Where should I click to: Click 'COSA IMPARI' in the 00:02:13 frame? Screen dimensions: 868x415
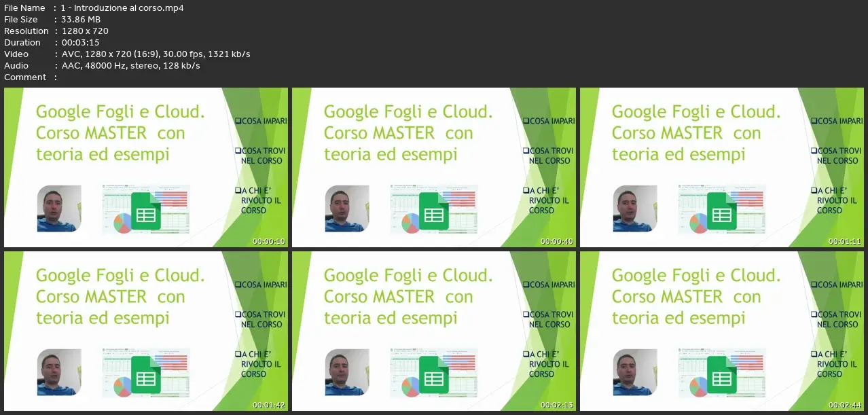click(x=549, y=285)
